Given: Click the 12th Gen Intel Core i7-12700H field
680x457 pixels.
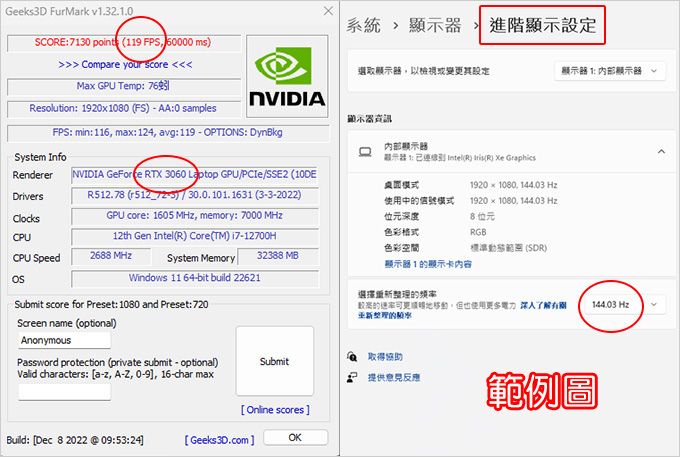Looking at the screenshot, I should pos(195,236).
